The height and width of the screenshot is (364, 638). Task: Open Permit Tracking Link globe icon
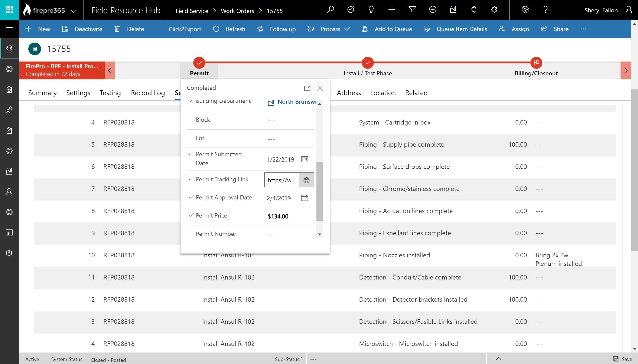pos(306,180)
